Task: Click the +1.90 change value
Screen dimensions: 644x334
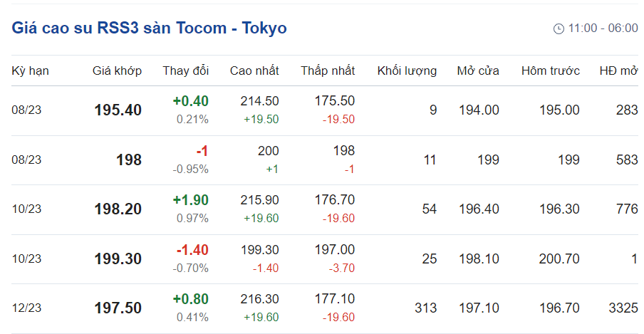Action: 190,200
